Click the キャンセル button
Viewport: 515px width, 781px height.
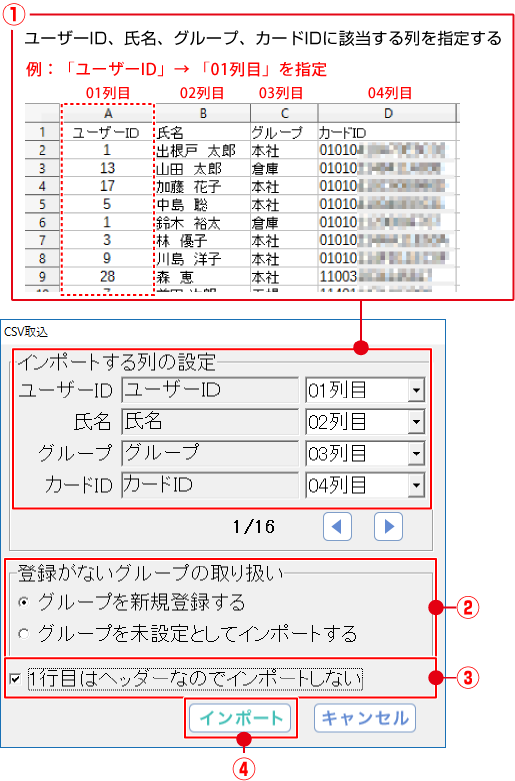365,718
